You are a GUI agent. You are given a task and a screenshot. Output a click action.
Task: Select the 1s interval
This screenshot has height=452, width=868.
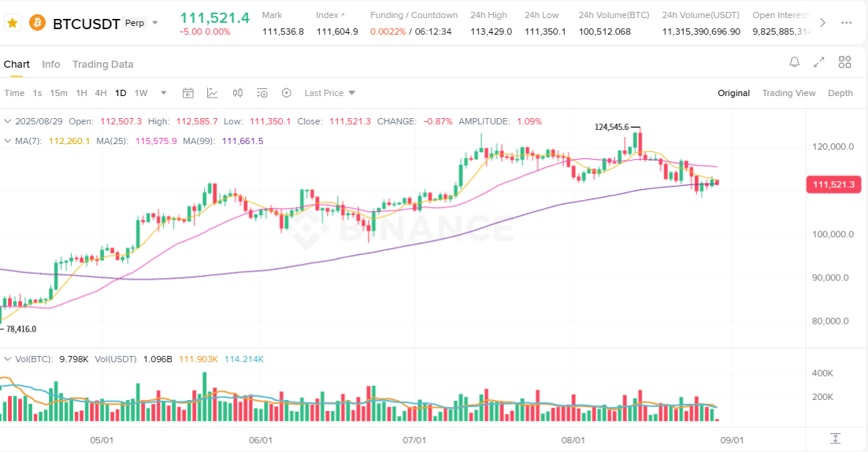pos(37,93)
